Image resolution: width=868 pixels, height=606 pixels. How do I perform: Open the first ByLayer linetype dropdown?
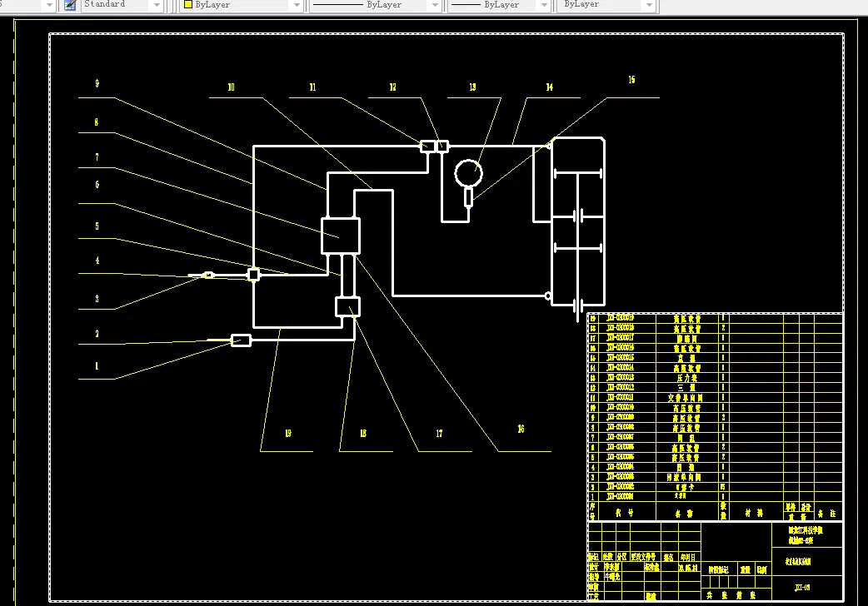click(x=435, y=5)
